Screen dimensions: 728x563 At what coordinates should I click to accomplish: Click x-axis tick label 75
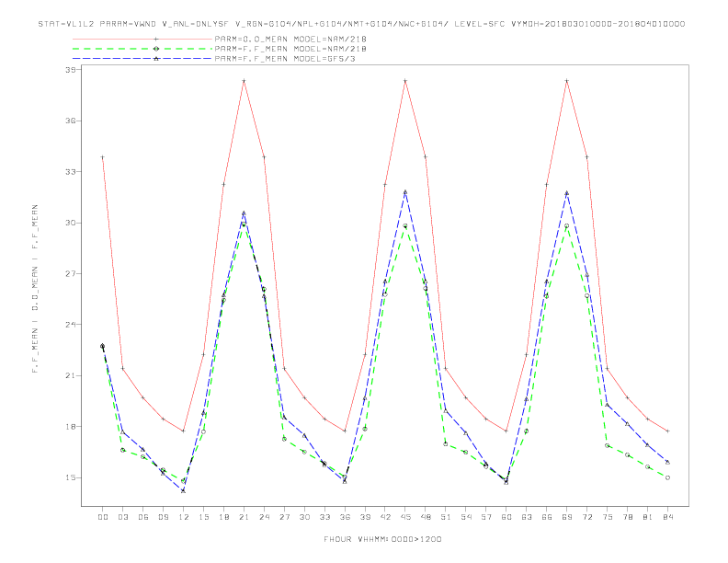608,517
